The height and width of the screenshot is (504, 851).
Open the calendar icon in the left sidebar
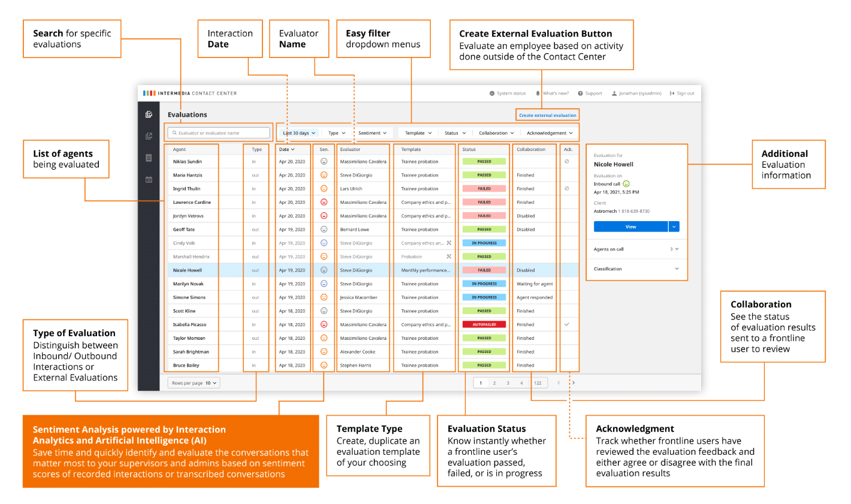pyautogui.click(x=148, y=179)
